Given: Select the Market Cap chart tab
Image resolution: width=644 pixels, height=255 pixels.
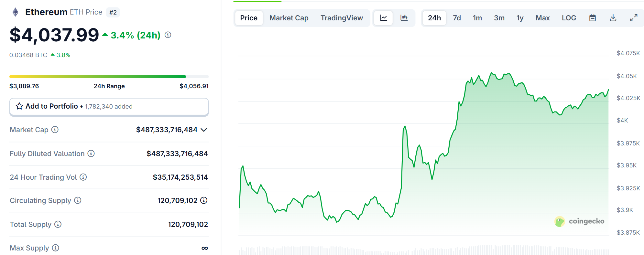Looking at the screenshot, I should pyautogui.click(x=289, y=18).
